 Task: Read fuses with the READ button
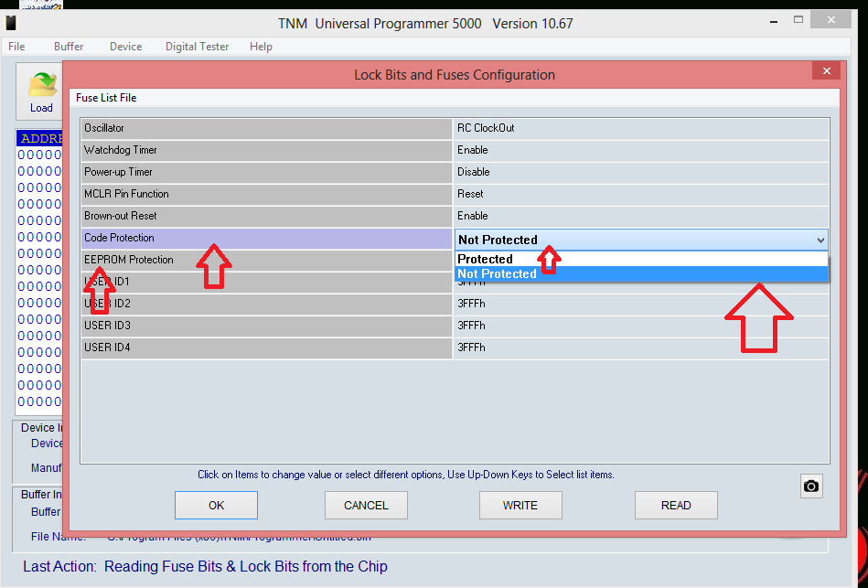[x=676, y=505]
